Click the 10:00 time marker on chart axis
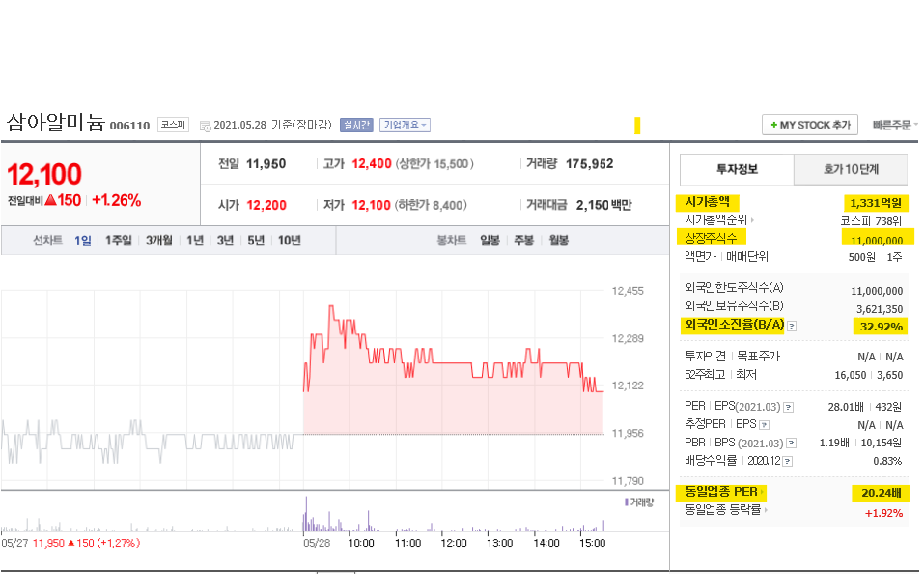This screenshot has height=574, width=924. [361, 543]
